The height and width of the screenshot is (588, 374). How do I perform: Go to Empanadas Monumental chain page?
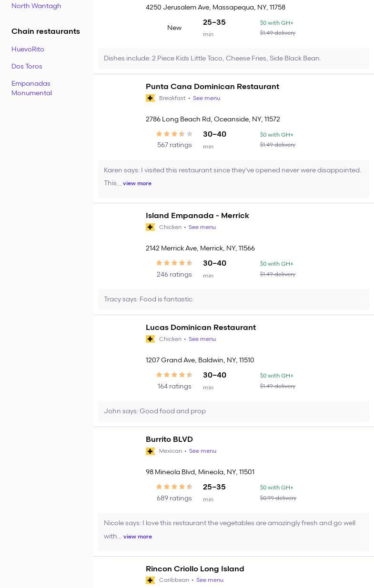click(31, 88)
